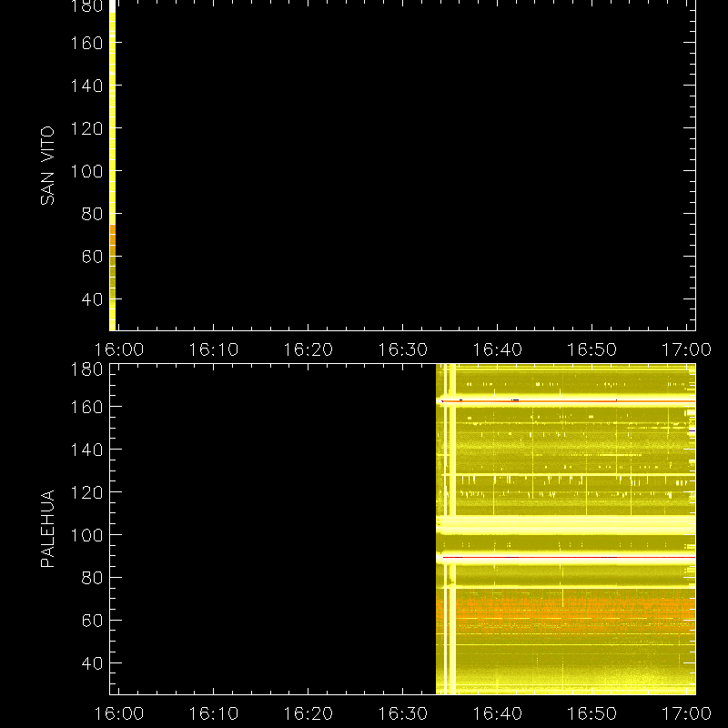Pick the 40 tick label on PALEHUA plot
Screen dimensions: 728x728
pos(92,663)
